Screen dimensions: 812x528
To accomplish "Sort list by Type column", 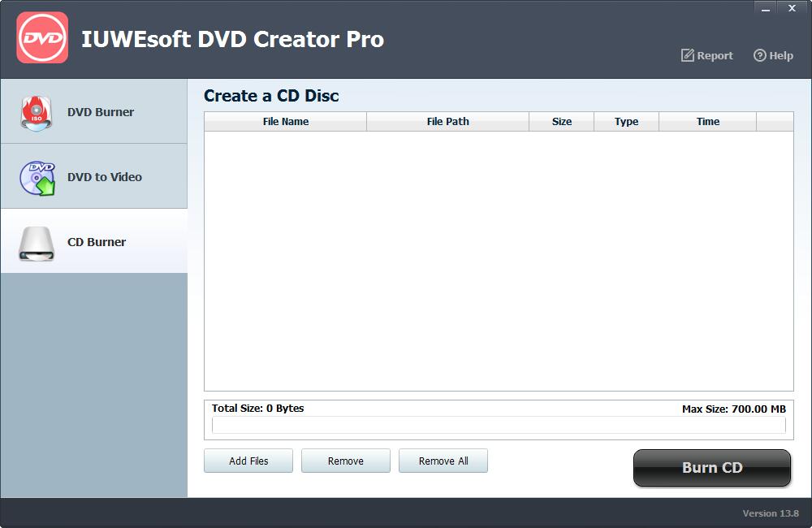I will [627, 121].
